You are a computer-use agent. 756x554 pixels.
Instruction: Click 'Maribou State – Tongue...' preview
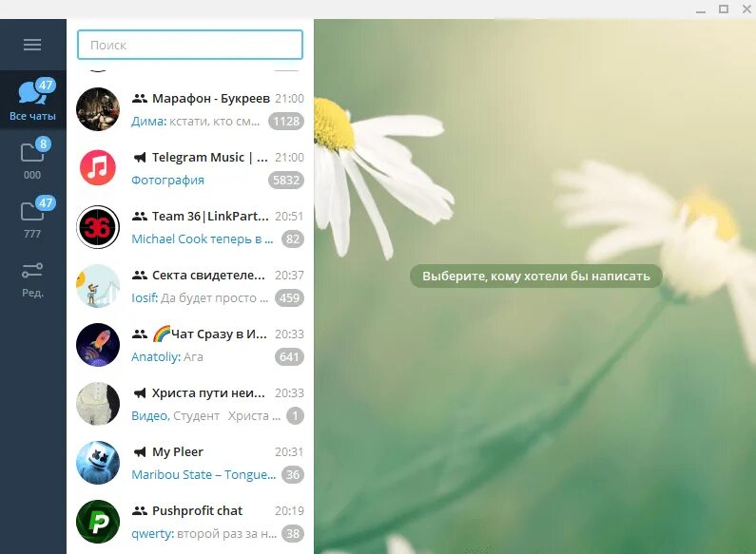[204, 475]
